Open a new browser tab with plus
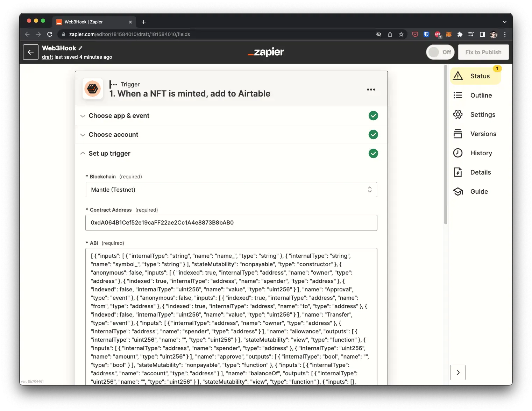 (x=144, y=22)
